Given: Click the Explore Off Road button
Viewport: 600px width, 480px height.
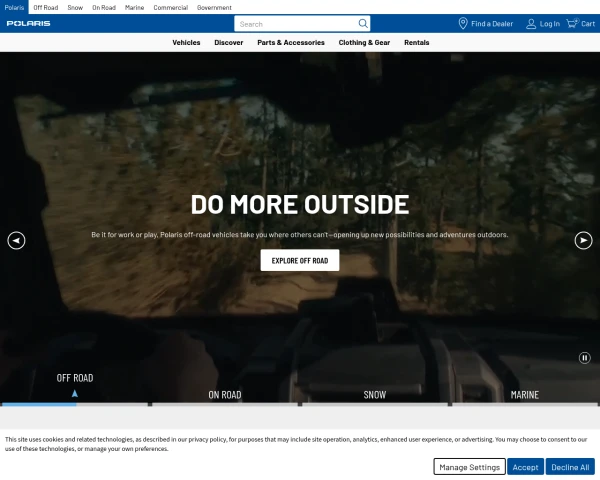Looking at the screenshot, I should pos(300,260).
